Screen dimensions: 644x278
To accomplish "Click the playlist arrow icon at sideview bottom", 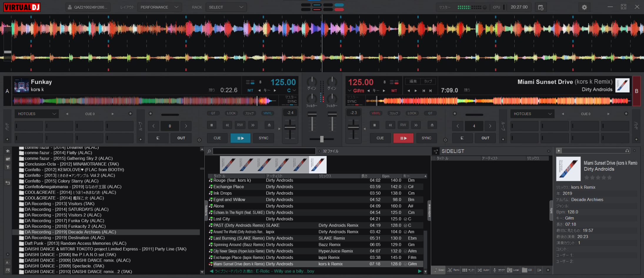I will coord(539,270).
